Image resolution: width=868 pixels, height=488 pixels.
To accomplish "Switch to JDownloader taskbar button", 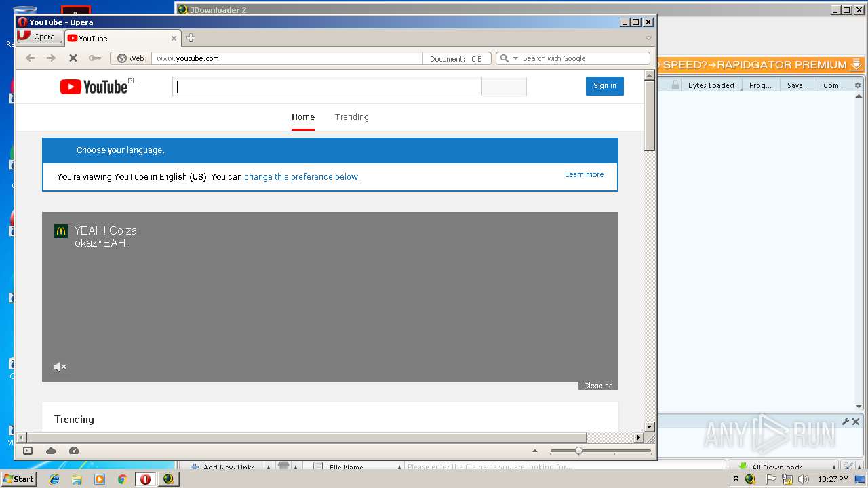I will click(168, 479).
